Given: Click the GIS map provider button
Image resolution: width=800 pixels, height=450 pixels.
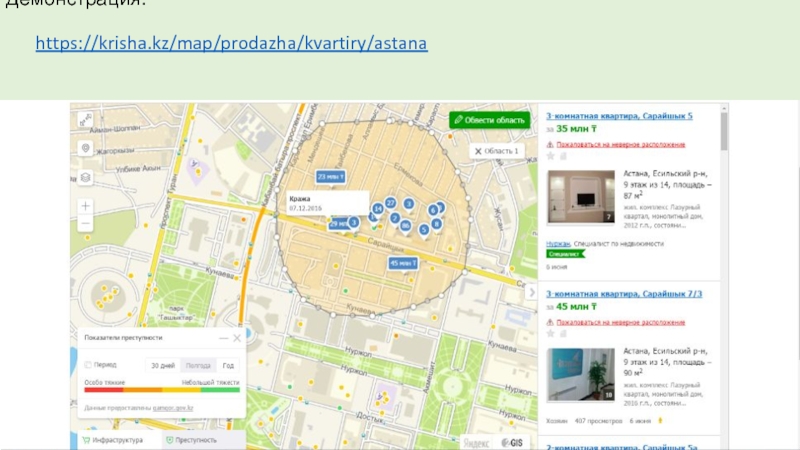Looking at the screenshot, I should [512, 442].
